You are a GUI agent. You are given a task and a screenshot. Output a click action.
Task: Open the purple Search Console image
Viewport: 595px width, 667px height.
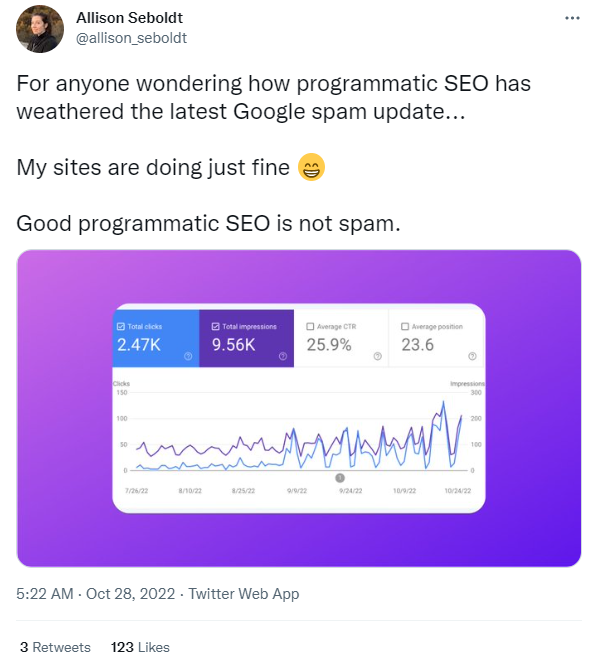click(x=299, y=408)
